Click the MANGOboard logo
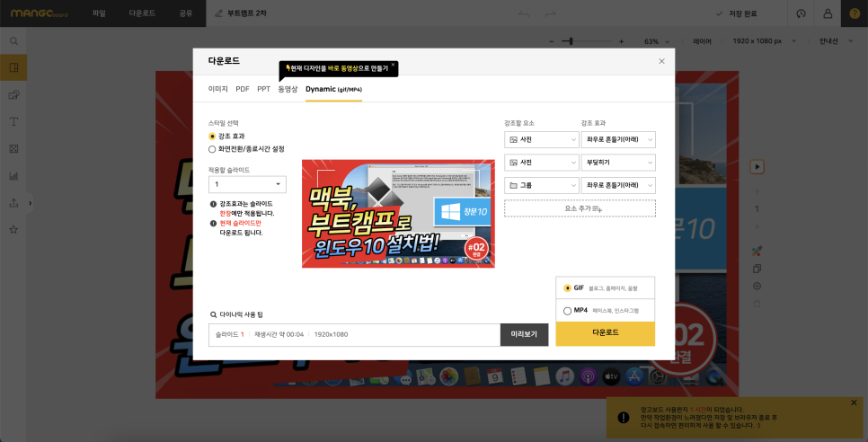The height and width of the screenshot is (442, 868). (39, 13)
